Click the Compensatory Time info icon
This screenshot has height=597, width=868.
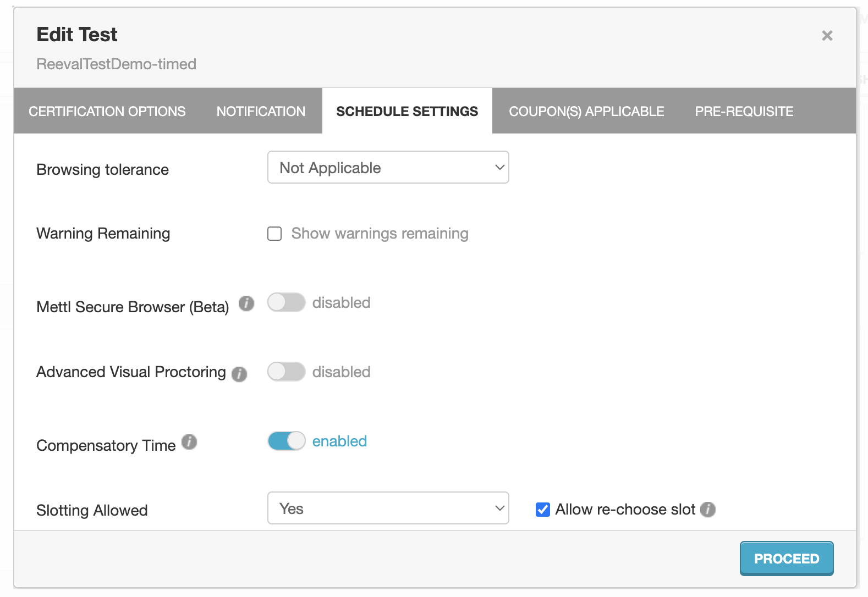pos(189,442)
